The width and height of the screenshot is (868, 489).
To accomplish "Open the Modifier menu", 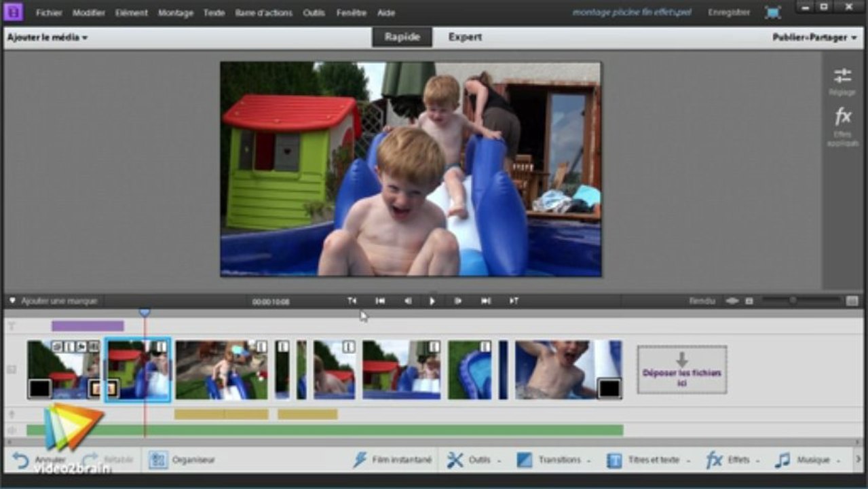I will 88,13.
